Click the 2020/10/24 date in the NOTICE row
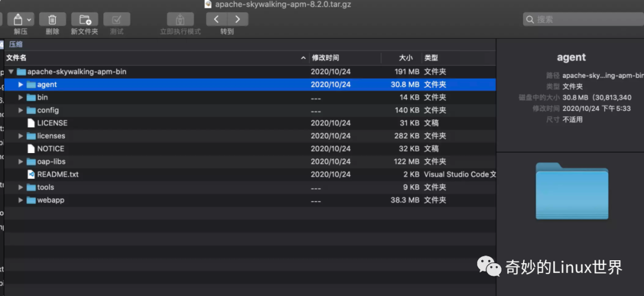Screen dimensions: 644x296 [330, 149]
